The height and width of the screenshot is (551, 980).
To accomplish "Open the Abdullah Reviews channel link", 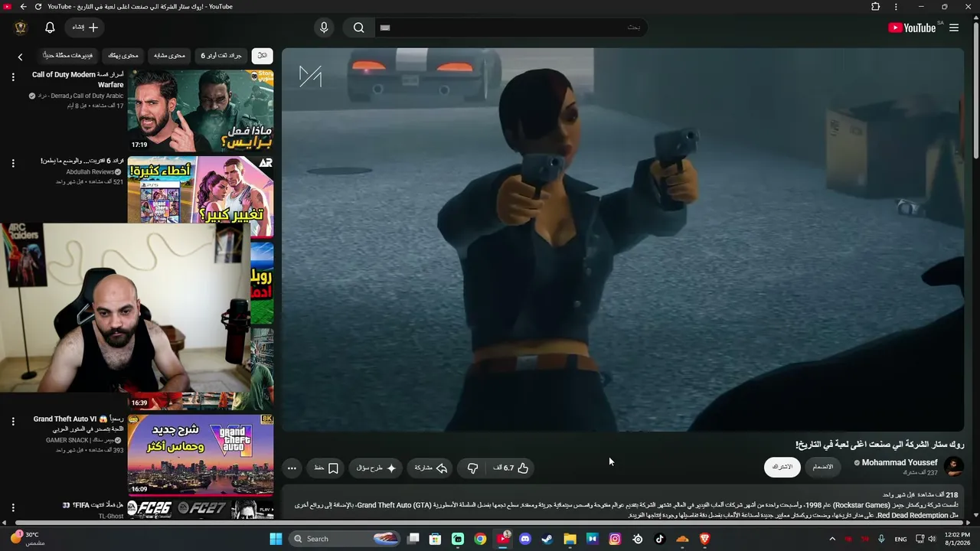I will tap(90, 172).
